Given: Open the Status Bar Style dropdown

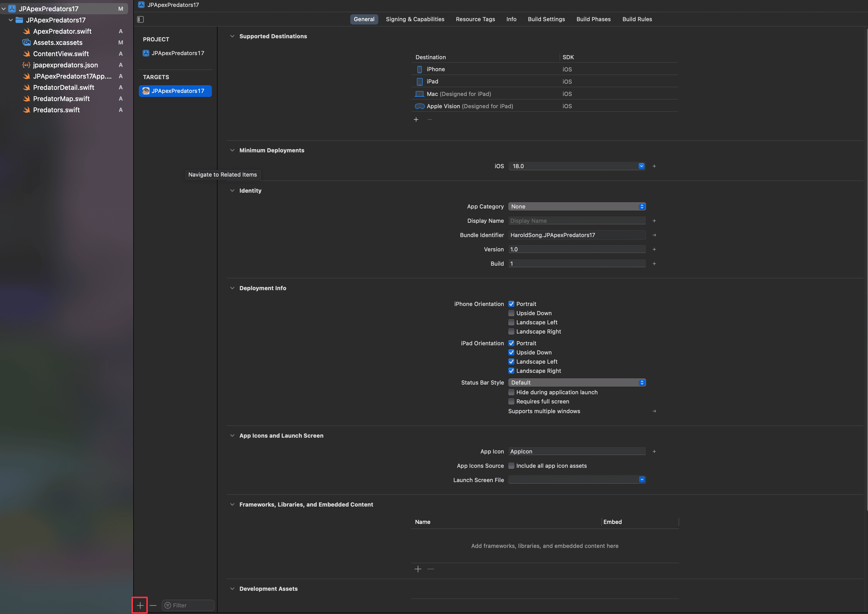Looking at the screenshot, I should (577, 383).
